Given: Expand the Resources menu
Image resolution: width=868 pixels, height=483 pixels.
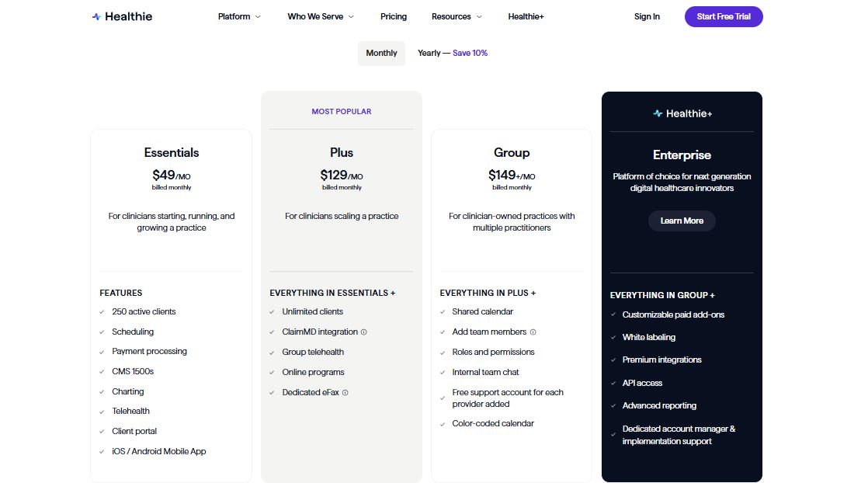Looking at the screenshot, I should 457,16.
